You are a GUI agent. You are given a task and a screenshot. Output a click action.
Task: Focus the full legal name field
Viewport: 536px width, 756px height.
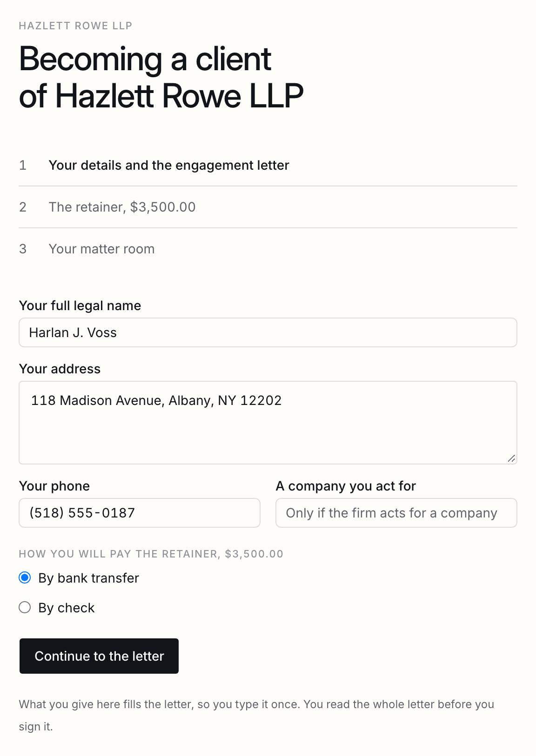pos(268,332)
